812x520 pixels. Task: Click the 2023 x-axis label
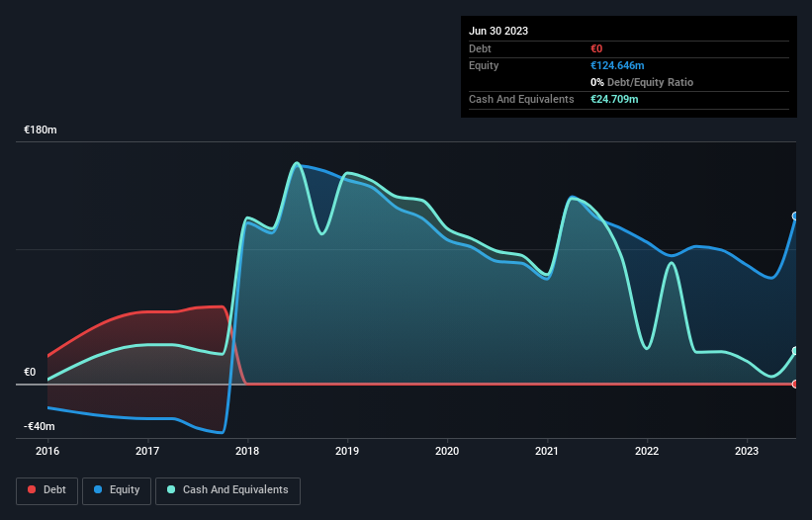[x=747, y=451]
